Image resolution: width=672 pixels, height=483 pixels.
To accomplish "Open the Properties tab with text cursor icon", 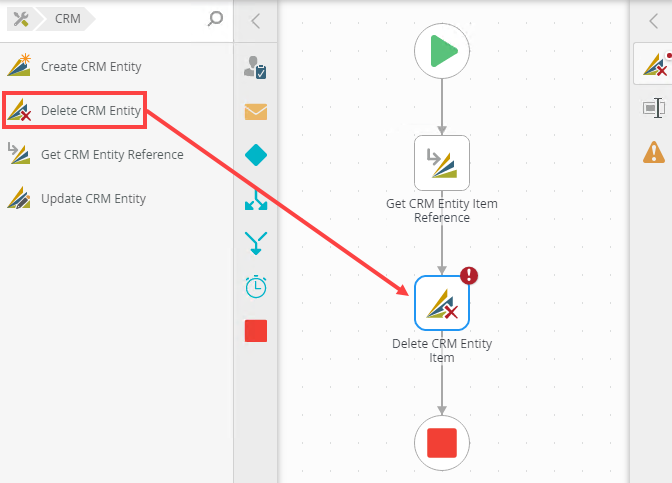I will 654,108.
